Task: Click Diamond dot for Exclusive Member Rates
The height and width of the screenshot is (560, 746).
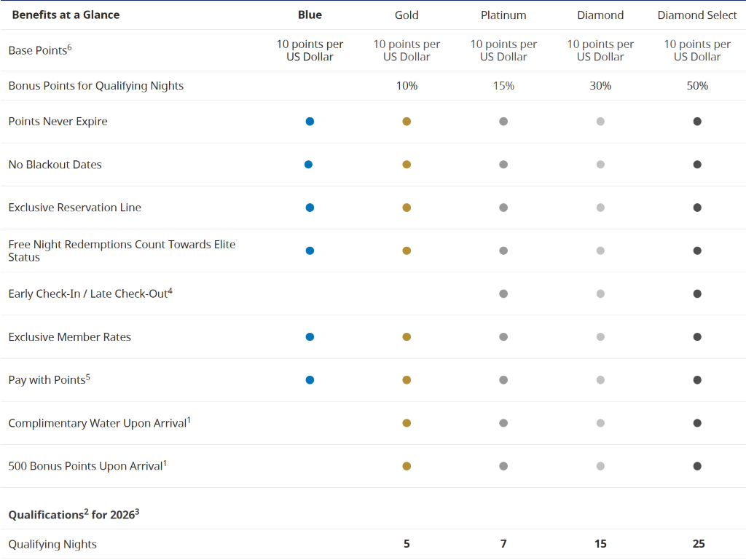Action: click(x=600, y=336)
